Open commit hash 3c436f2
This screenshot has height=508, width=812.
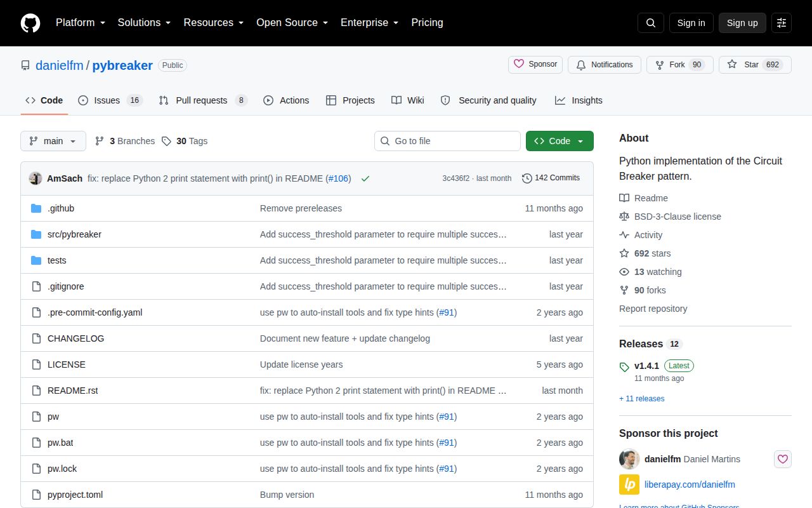tap(456, 178)
